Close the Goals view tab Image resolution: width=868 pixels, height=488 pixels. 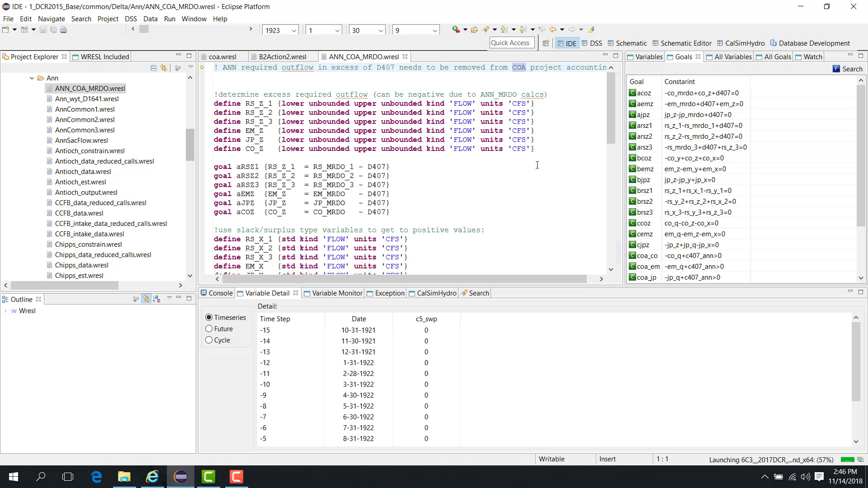coord(698,56)
